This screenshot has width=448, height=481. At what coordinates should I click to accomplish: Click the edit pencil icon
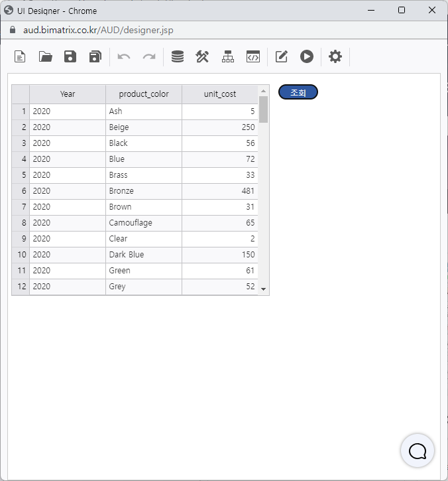point(282,56)
